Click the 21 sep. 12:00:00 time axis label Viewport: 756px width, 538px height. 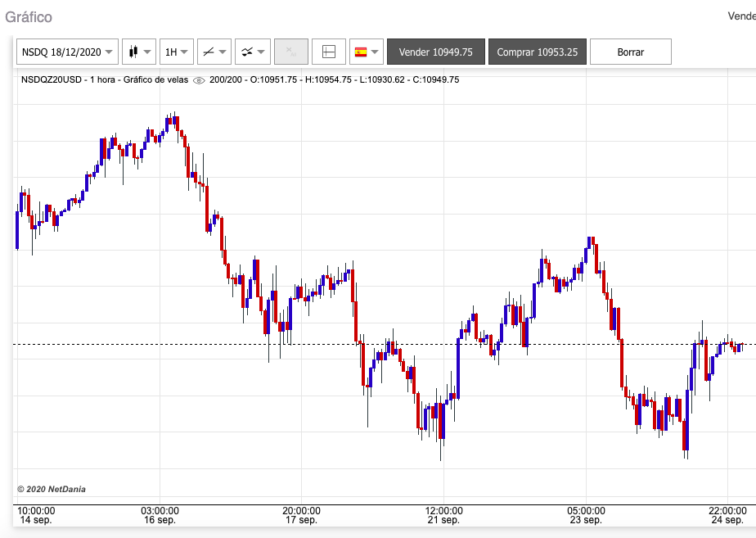(443, 515)
